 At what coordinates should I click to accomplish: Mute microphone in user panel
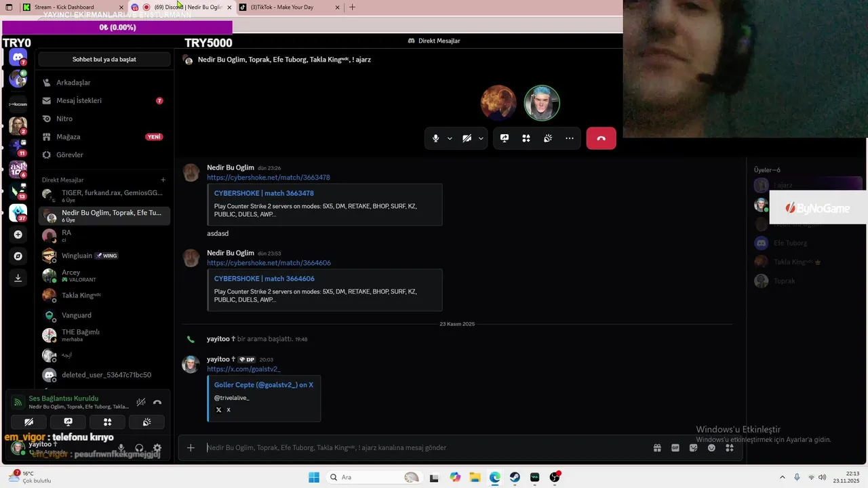pyautogui.click(x=121, y=448)
